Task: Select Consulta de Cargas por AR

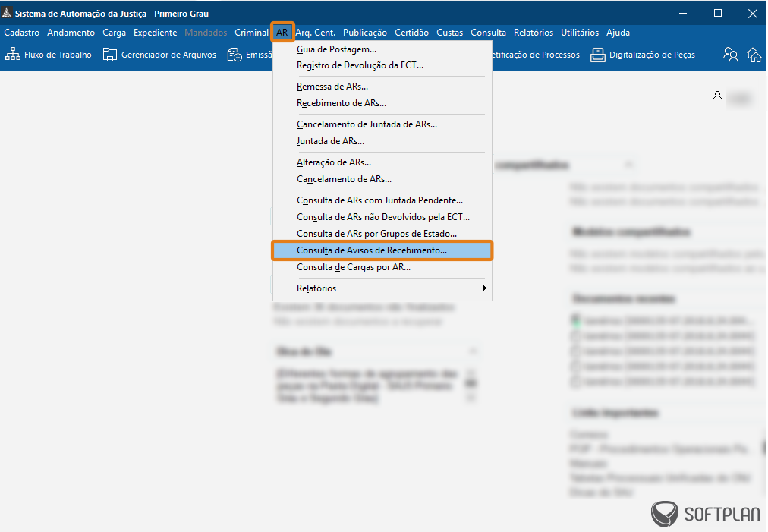Action: click(382, 267)
